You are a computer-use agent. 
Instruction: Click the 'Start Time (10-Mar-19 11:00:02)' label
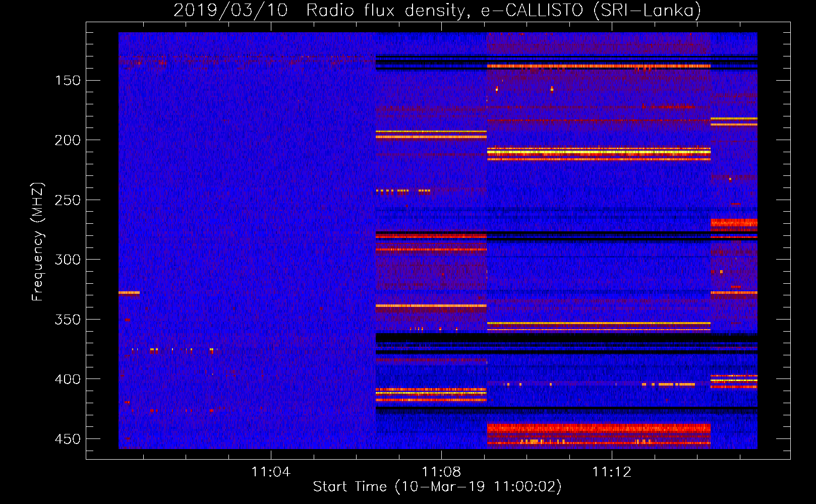pyautogui.click(x=437, y=487)
